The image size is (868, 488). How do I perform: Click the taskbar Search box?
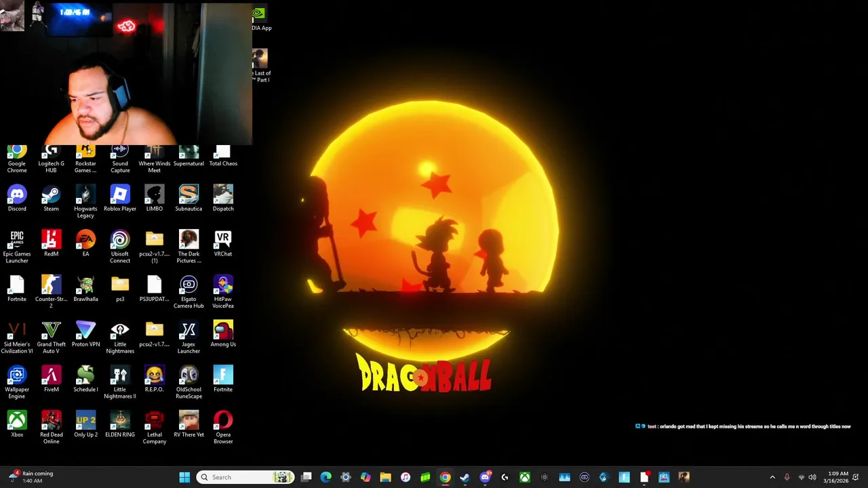245,477
